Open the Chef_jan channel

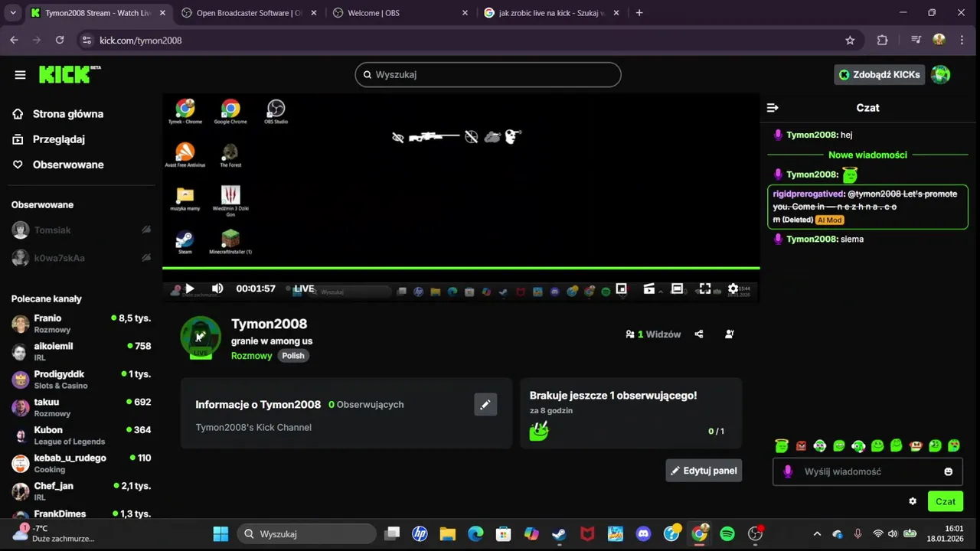81,491
